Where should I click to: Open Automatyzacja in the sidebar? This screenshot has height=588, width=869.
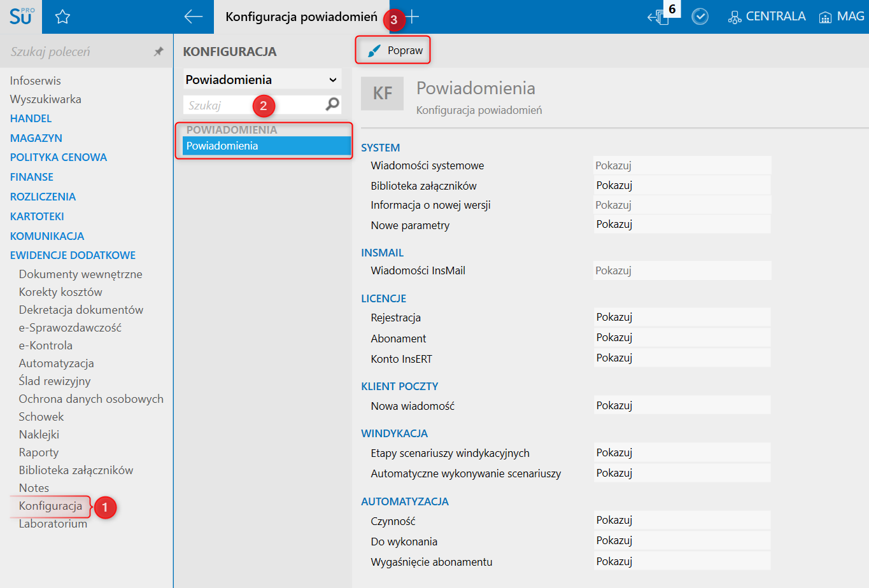click(x=56, y=363)
